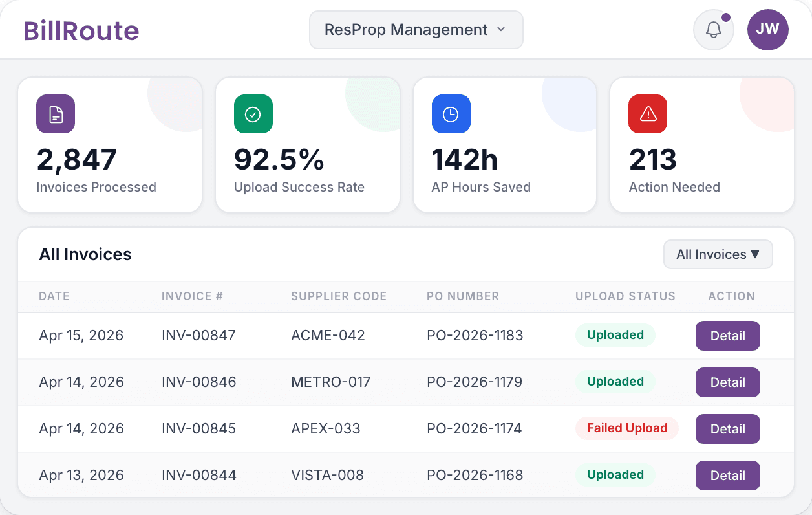Image resolution: width=812 pixels, height=515 pixels.
Task: Click the Upload Status column header
Action: coord(625,296)
